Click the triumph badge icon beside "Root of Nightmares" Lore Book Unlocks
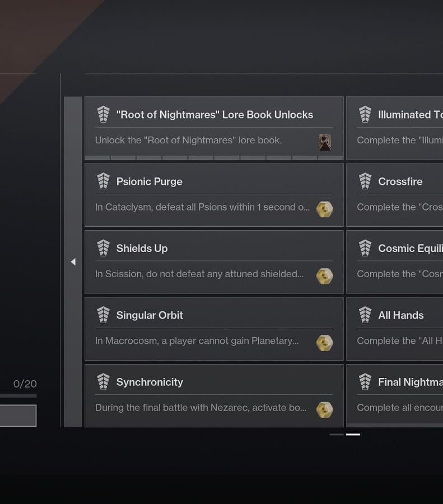Image resolution: width=443 pixels, height=504 pixels. [103, 114]
